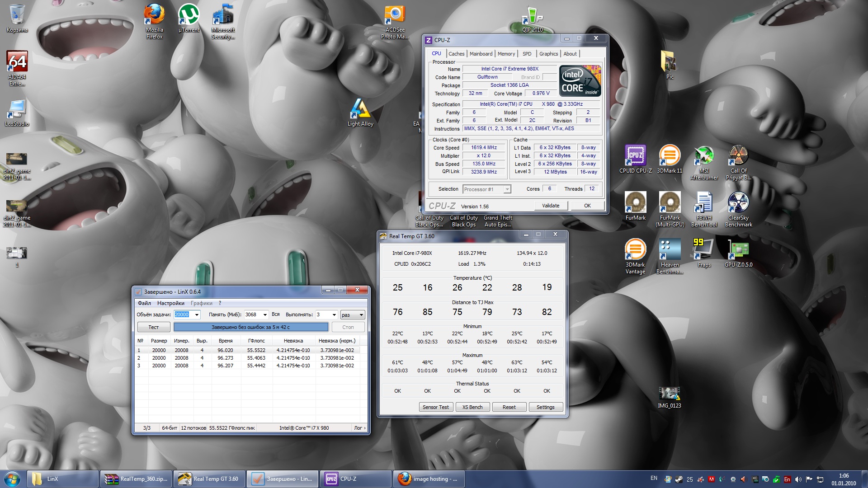
Task: Switch to LinX folder in taskbar
Action: coord(63,479)
